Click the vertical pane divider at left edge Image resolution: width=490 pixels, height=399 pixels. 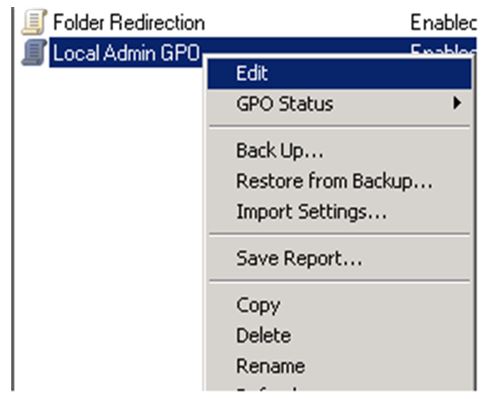coord(13,199)
